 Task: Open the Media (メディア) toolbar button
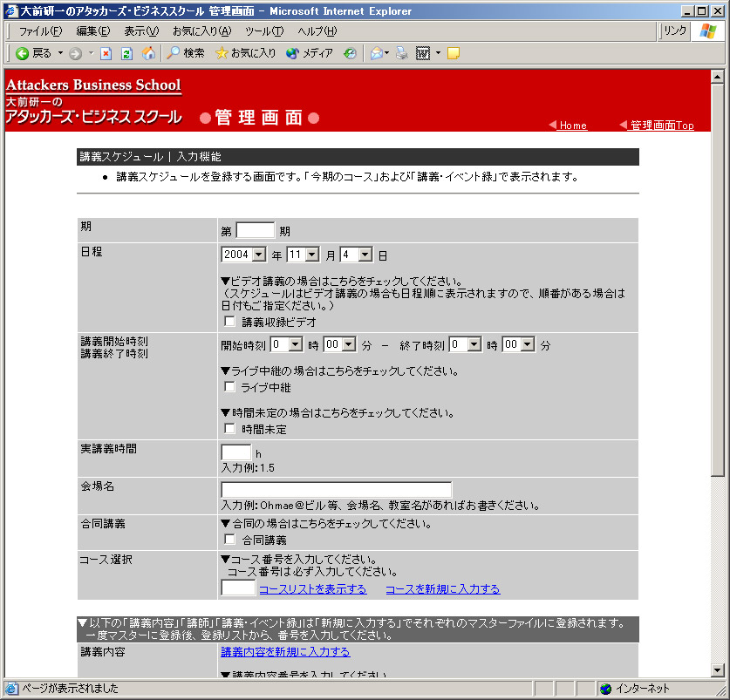[x=310, y=53]
